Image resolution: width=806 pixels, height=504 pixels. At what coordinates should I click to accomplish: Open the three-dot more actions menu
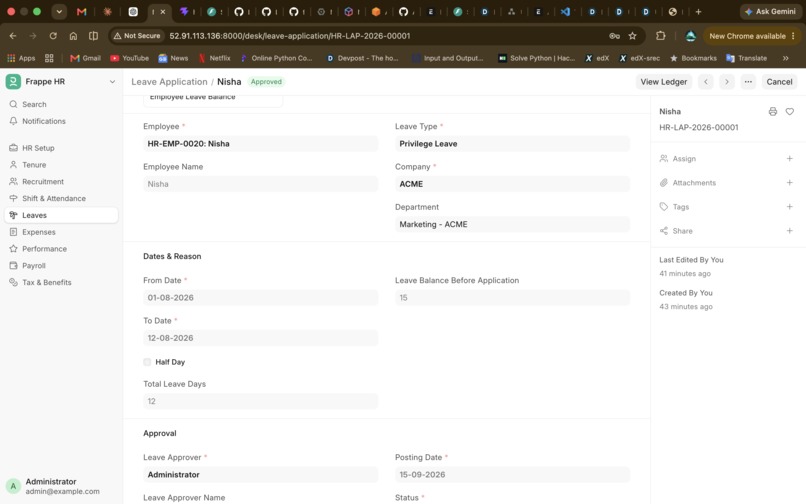748,82
